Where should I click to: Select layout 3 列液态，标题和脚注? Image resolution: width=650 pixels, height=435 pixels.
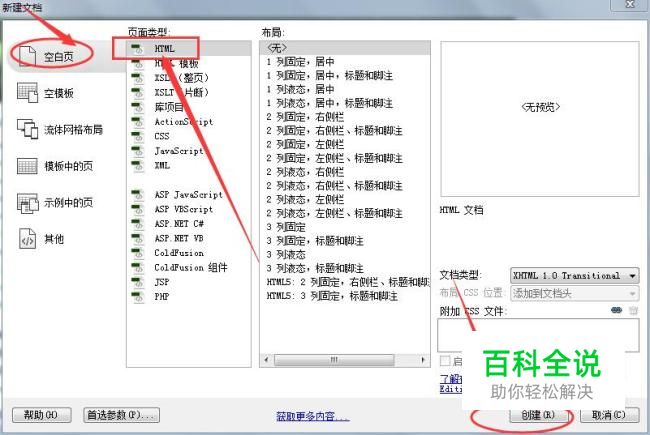[345, 268]
